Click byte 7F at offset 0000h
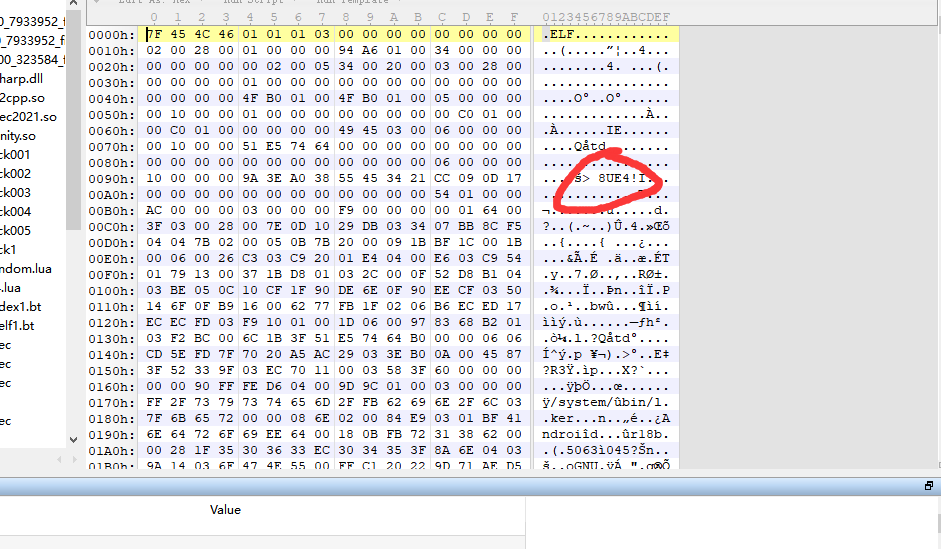 (x=154, y=34)
